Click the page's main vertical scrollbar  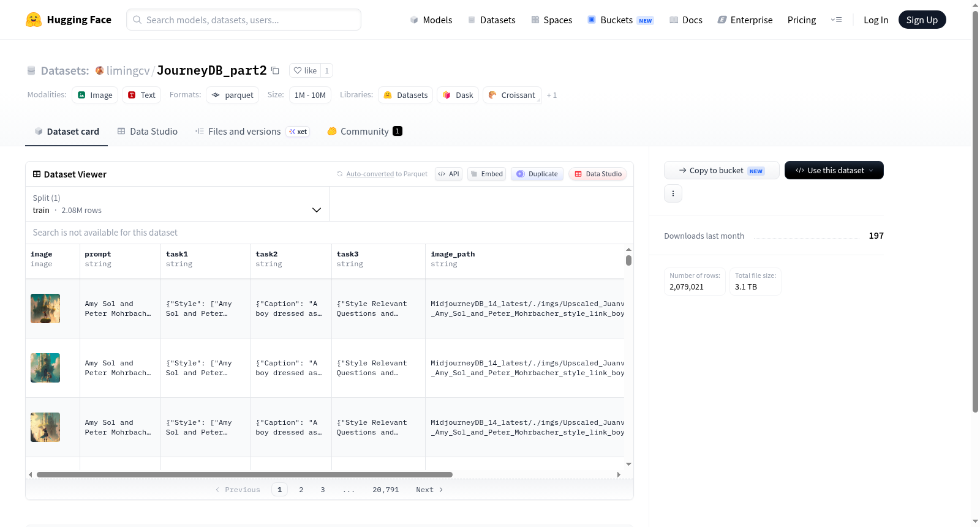pos(975,211)
